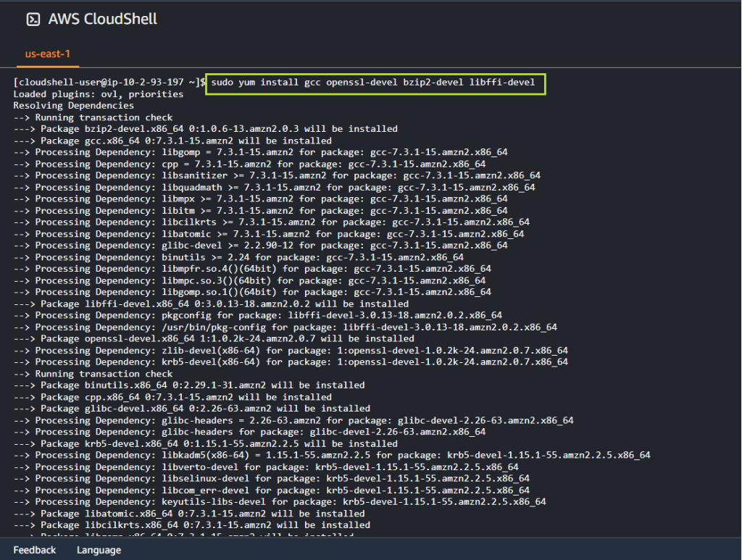Click the first 'Running transaction check' line
This screenshot has height=560, width=742.
point(93,117)
